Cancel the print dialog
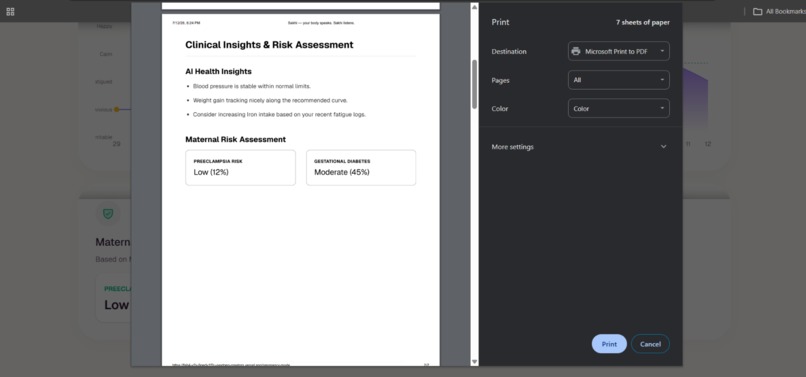Viewport: 806px width, 377px height. click(x=650, y=344)
